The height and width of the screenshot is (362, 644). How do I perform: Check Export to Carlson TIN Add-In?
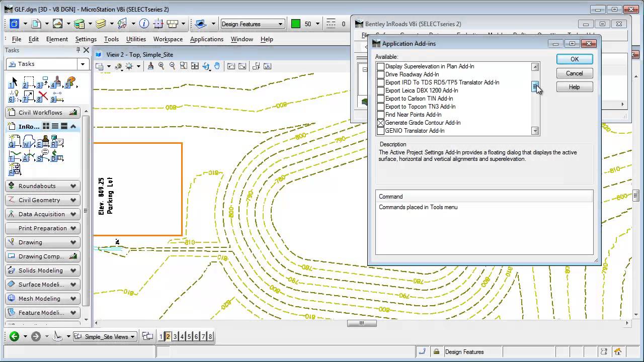tap(381, 99)
